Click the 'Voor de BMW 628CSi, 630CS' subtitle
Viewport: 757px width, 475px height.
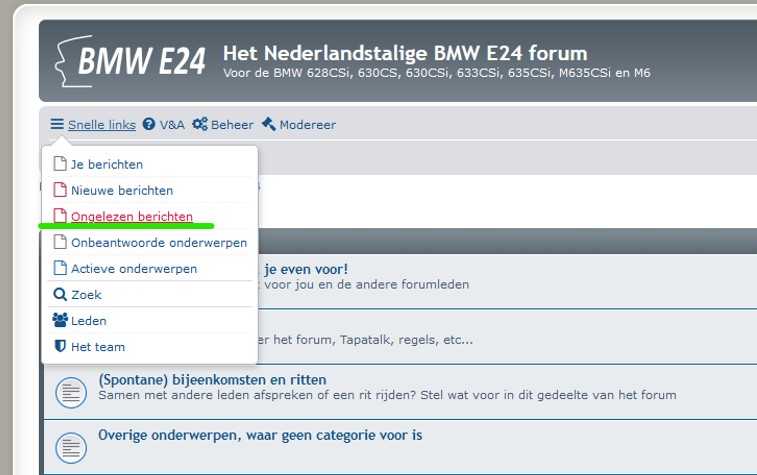click(x=436, y=73)
